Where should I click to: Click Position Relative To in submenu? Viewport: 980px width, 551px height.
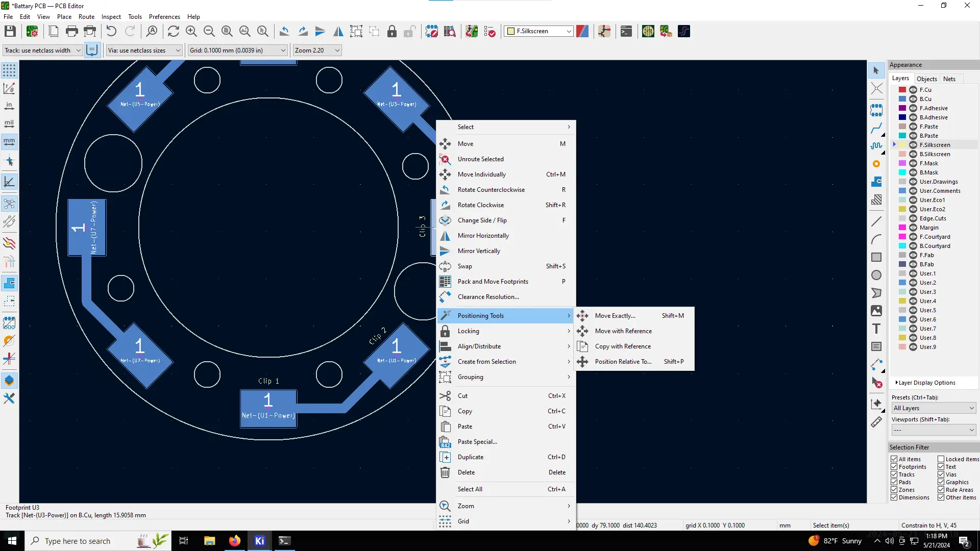(622, 361)
